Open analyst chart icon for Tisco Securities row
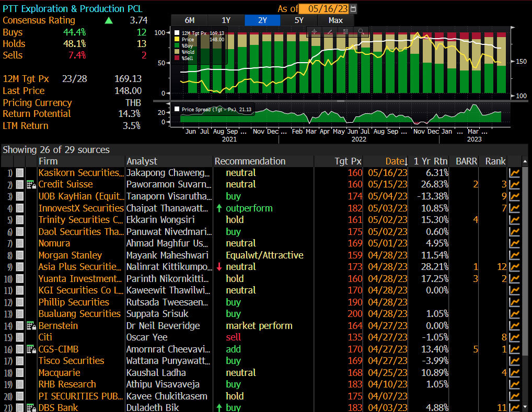 point(514,361)
